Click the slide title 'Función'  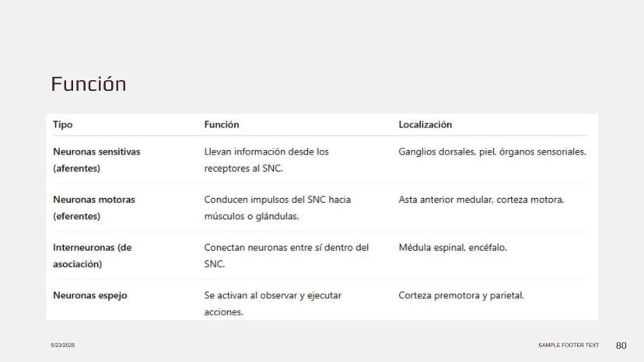point(88,84)
